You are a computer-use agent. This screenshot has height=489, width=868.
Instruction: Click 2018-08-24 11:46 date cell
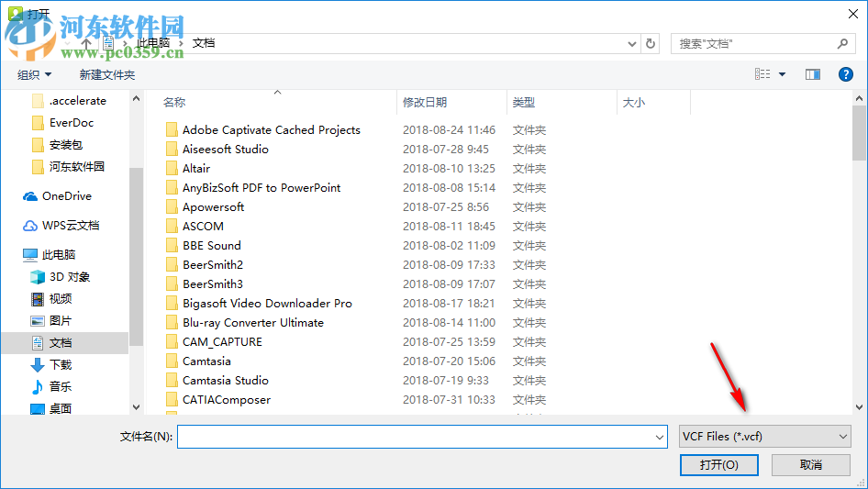pyautogui.click(x=449, y=130)
